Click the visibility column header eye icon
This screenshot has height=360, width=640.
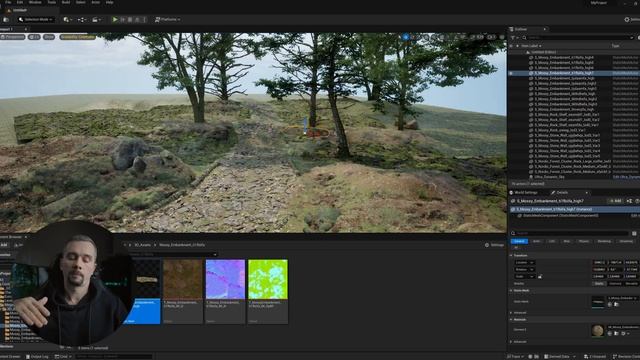point(511,46)
